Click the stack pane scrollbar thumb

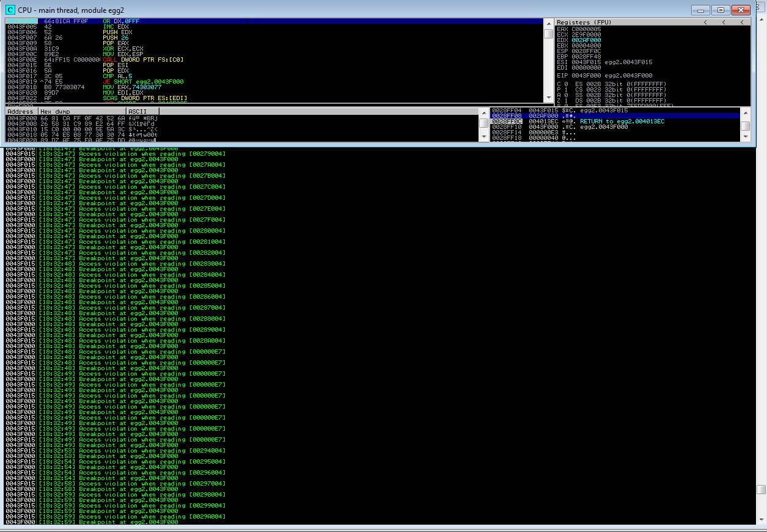(x=745, y=126)
